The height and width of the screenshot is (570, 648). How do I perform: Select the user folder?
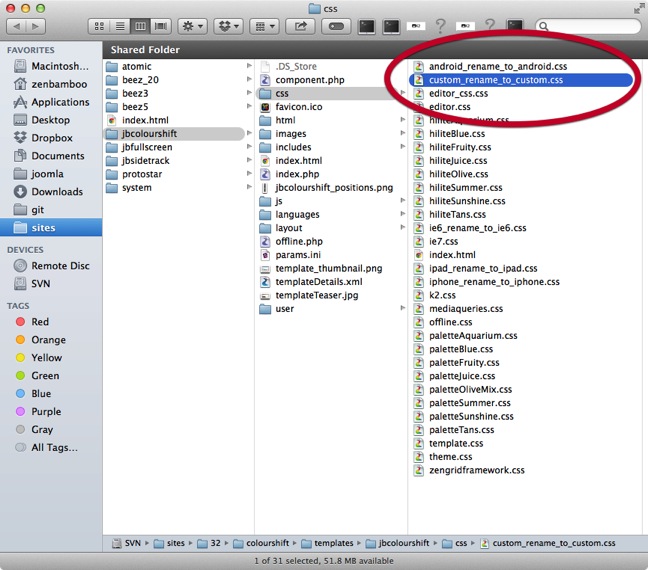pos(277,309)
